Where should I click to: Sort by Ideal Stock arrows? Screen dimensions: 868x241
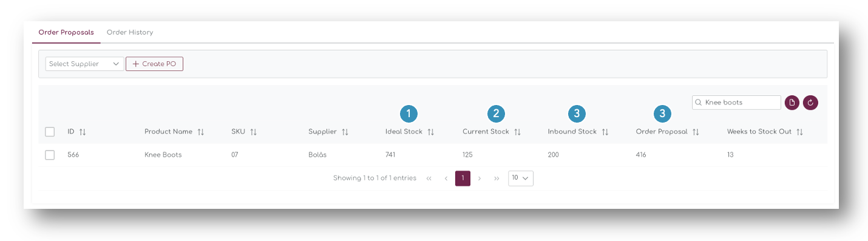coord(431,132)
